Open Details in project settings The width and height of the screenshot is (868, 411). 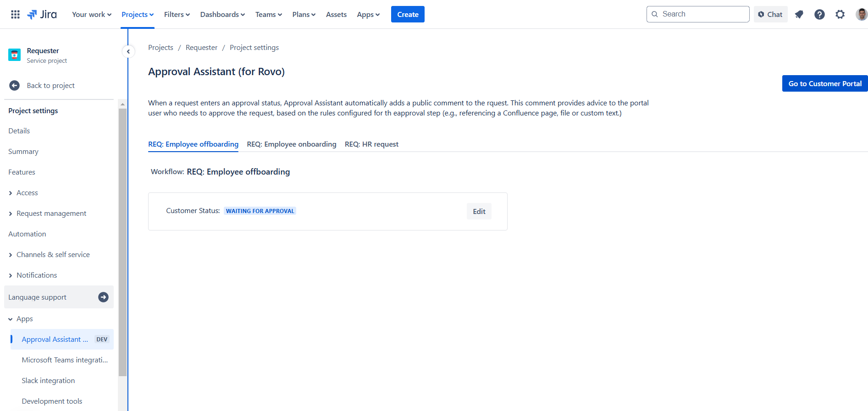coord(59,131)
